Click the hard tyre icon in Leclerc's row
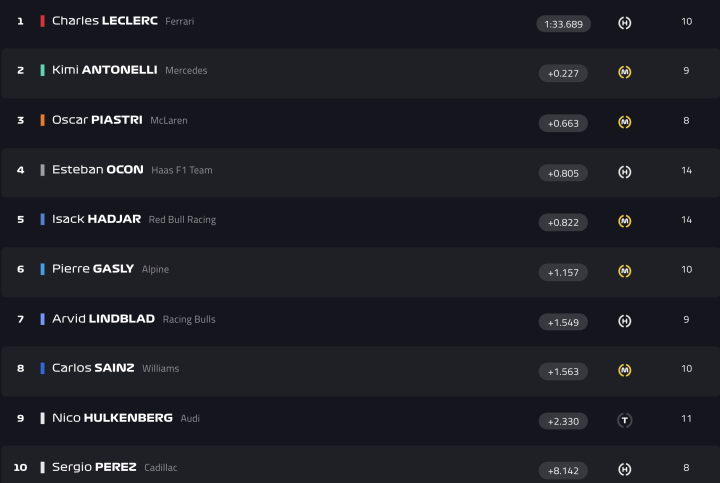The height and width of the screenshot is (483, 720). (x=625, y=23)
